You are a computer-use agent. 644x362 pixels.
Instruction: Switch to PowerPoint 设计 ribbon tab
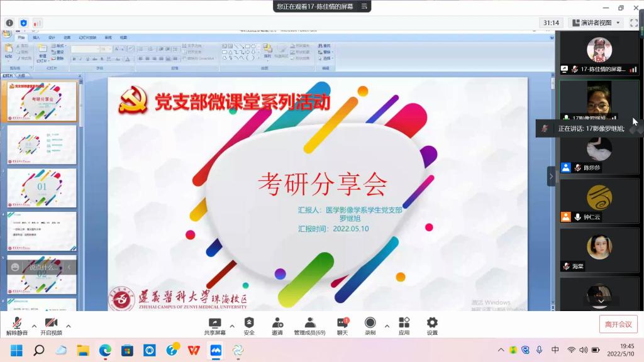coord(52,37)
